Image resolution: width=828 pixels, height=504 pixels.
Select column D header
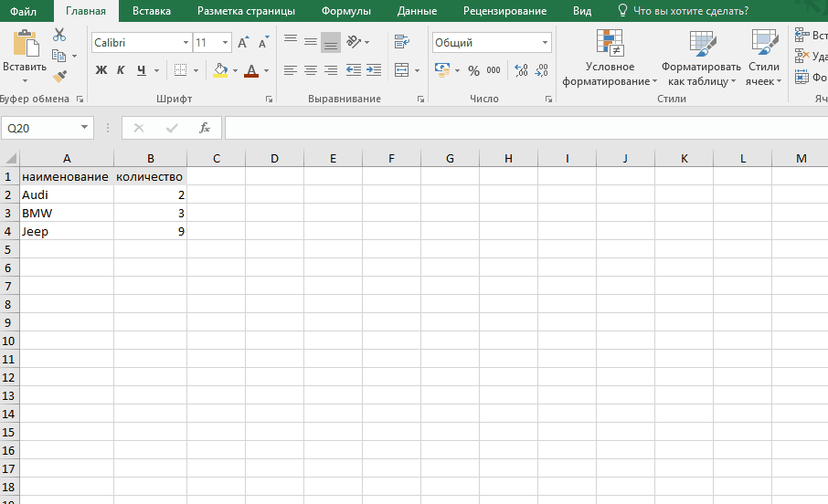(274, 158)
